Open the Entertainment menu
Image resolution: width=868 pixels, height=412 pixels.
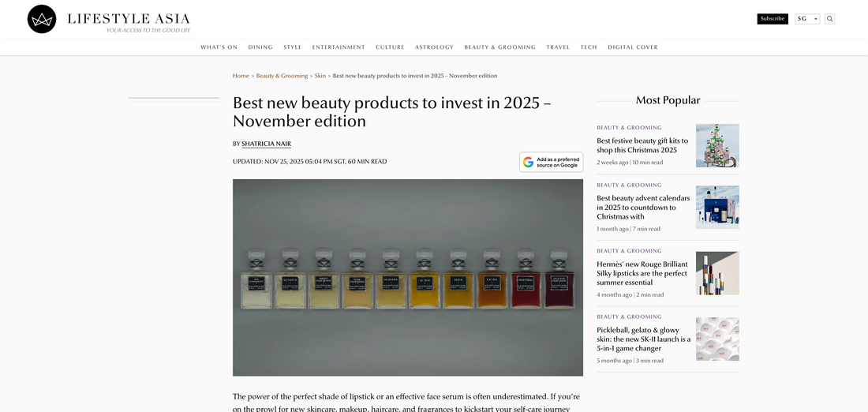[x=339, y=47]
